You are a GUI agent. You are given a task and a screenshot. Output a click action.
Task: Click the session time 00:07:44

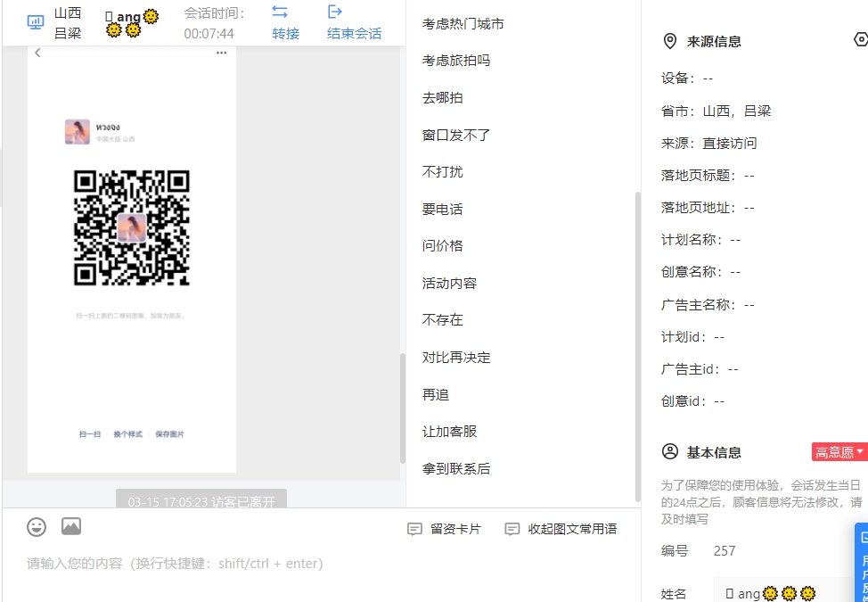209,33
